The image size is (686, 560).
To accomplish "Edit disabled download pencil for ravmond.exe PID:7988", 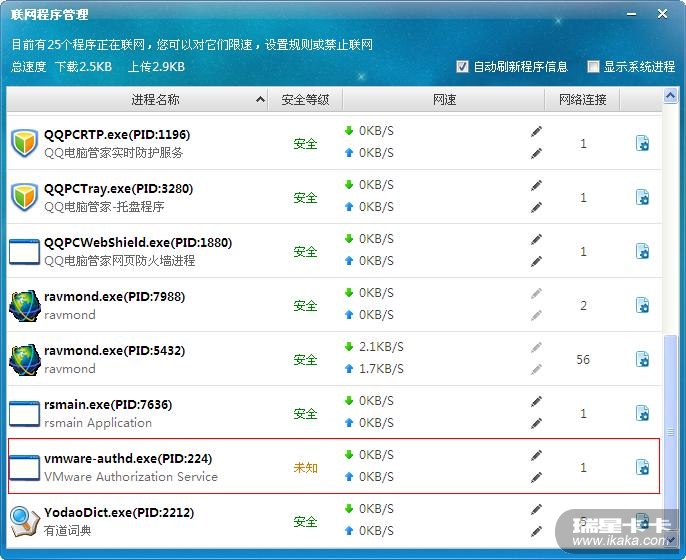I will coord(536,293).
